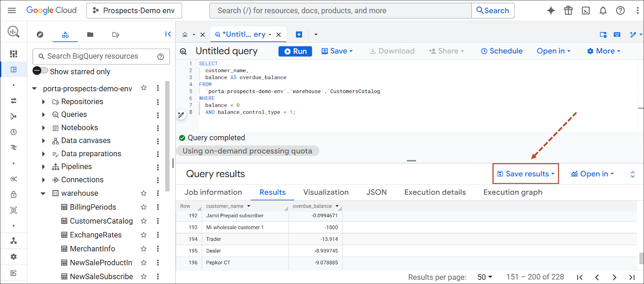This screenshot has width=644, height=284.
Task: Open the Save dropdown
Action: click(337, 51)
